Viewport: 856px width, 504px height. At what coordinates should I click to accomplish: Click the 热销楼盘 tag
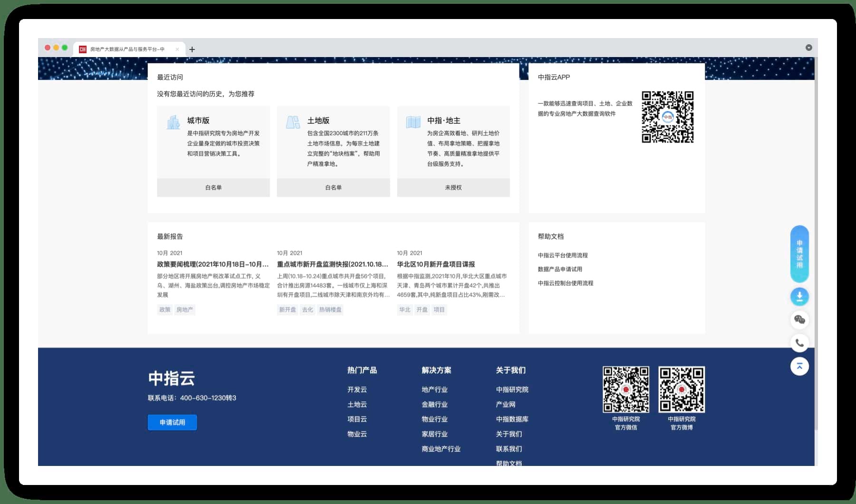[331, 310]
